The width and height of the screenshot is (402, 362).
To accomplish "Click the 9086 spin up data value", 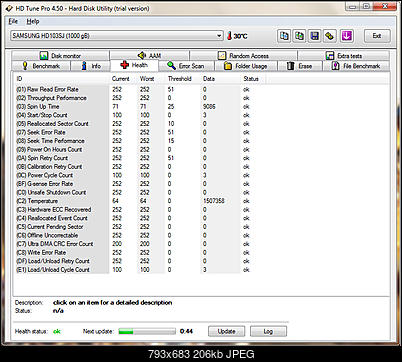I will pos(209,107).
